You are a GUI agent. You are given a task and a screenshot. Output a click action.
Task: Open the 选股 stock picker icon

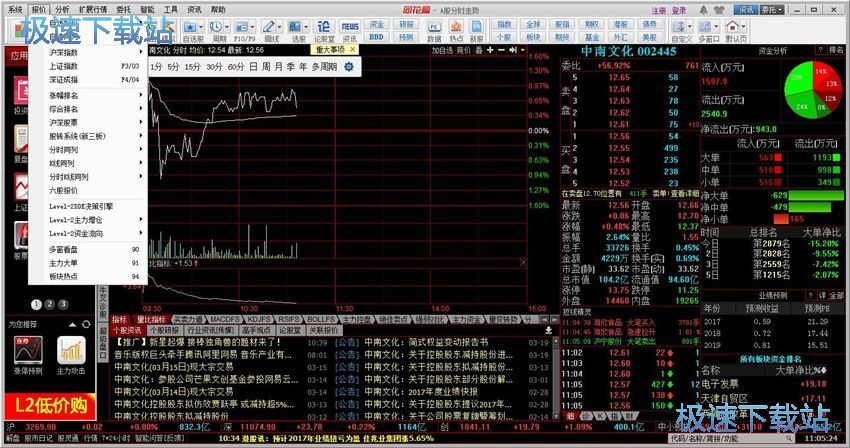point(295,27)
